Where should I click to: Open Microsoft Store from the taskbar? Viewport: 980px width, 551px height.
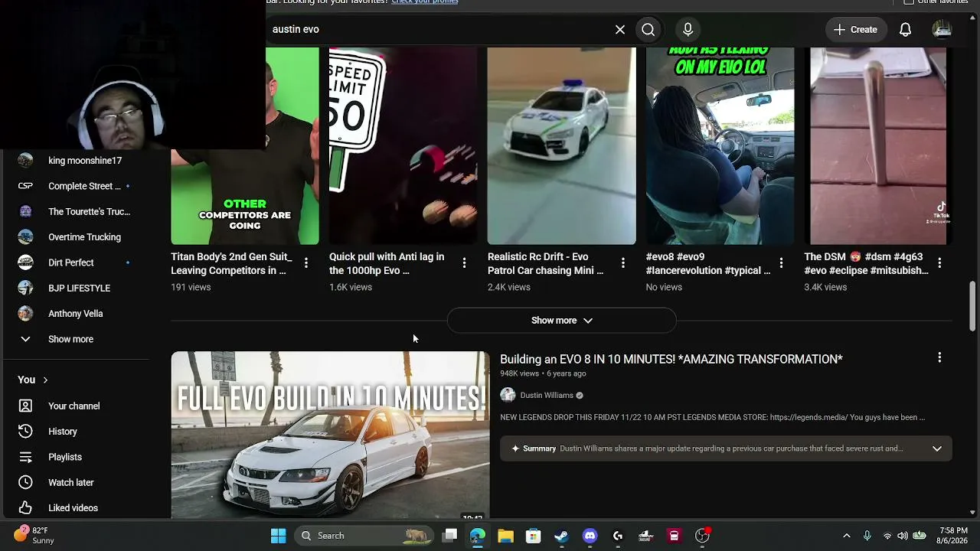tap(534, 536)
